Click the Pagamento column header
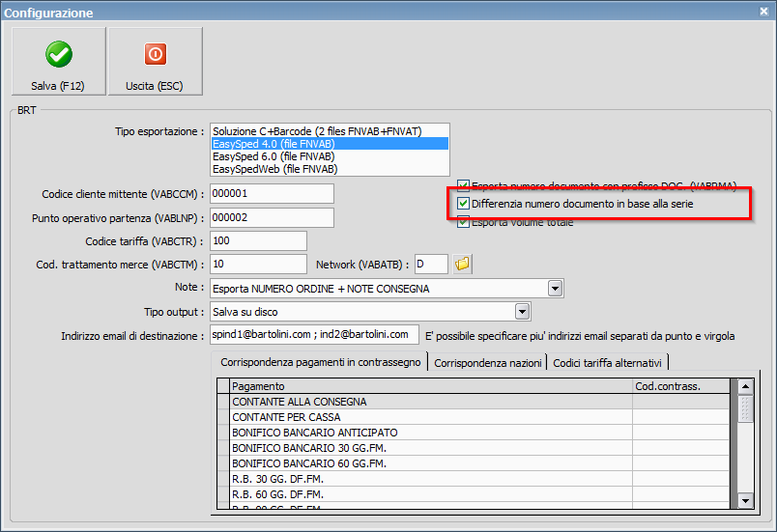The height and width of the screenshot is (532, 777). coord(431,386)
